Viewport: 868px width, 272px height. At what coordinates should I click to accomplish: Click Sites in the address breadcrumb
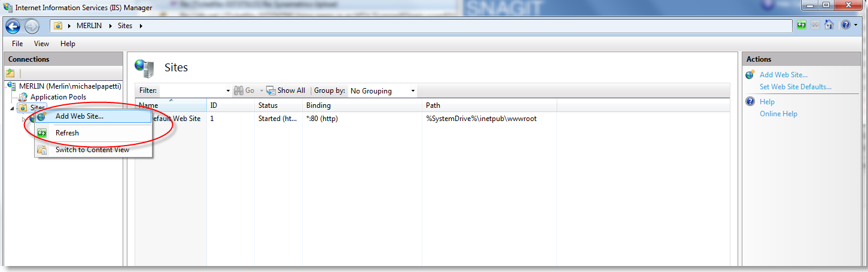[126, 26]
